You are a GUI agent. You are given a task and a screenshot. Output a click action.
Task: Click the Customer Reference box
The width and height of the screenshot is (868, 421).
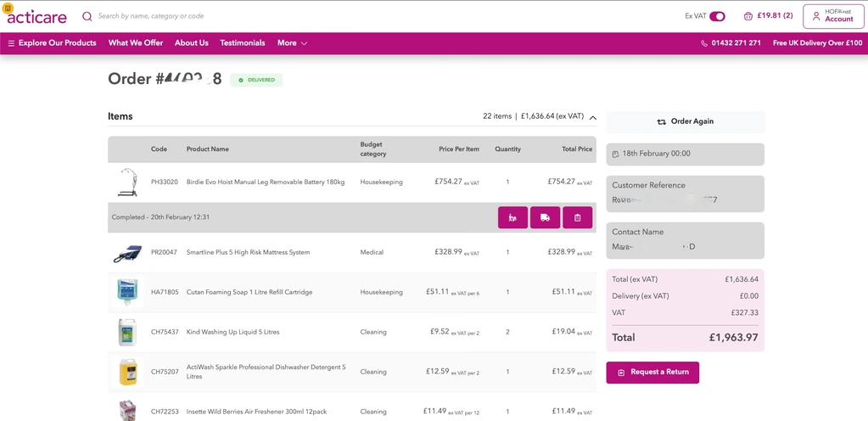pos(686,194)
